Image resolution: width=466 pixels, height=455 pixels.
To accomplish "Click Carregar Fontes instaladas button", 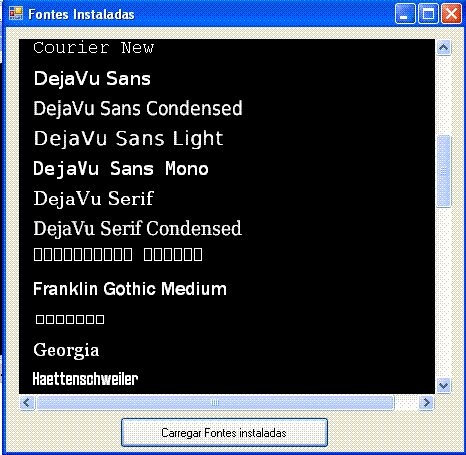I will tap(224, 433).
